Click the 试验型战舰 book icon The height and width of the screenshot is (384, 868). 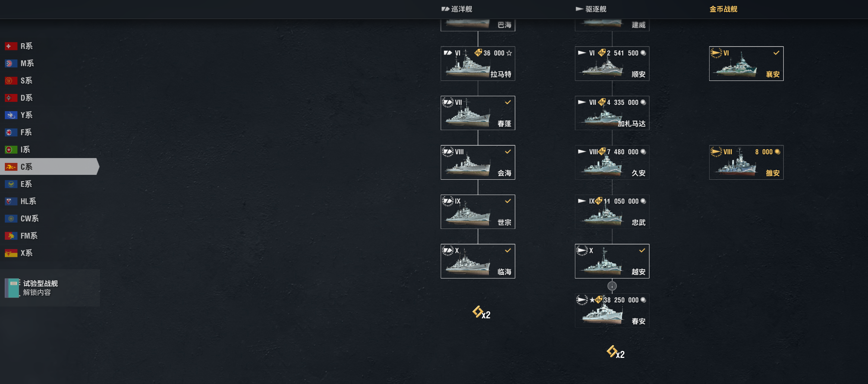[x=12, y=288]
